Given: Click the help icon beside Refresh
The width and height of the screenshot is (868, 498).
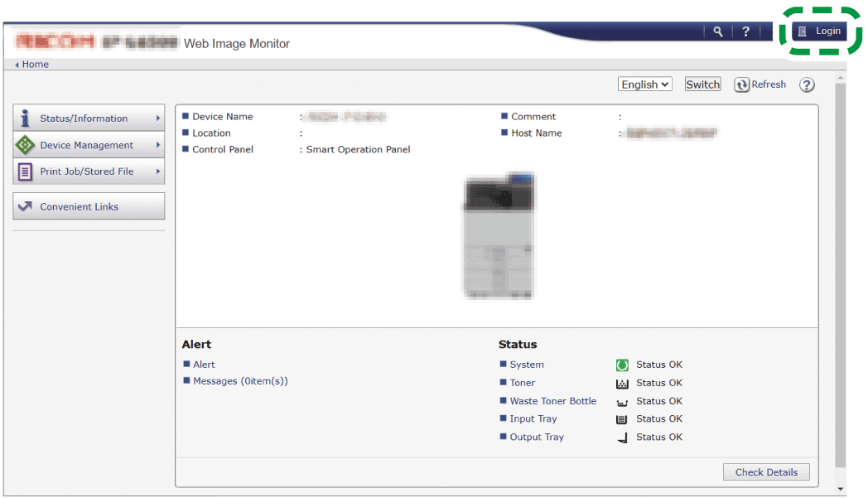Looking at the screenshot, I should tap(807, 85).
